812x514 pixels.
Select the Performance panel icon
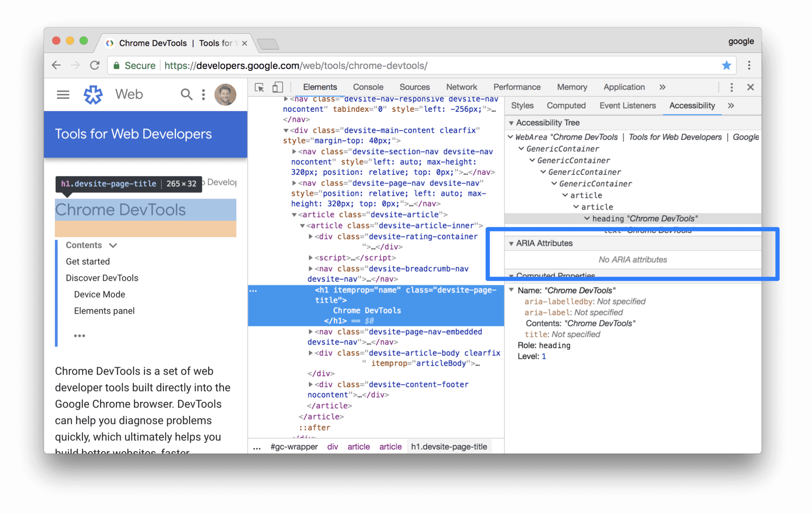tap(516, 87)
